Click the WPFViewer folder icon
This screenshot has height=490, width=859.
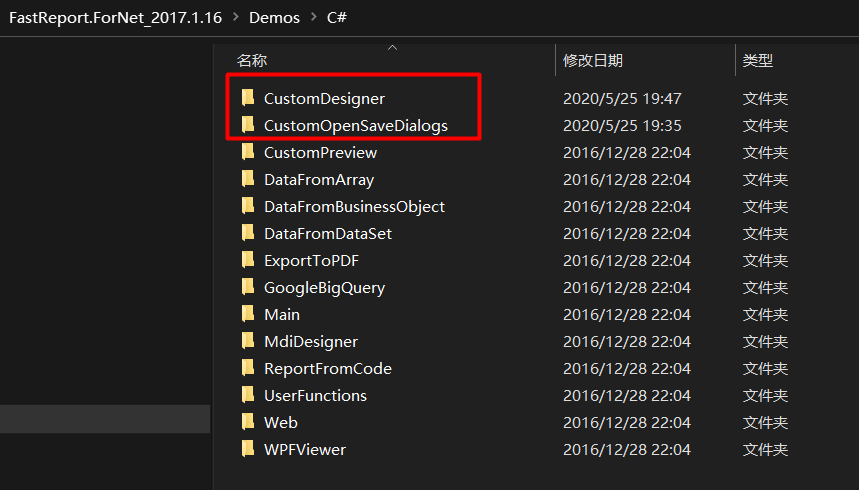coord(248,449)
